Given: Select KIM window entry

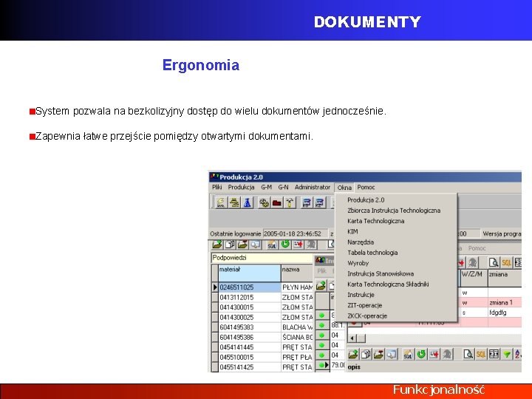Looking at the screenshot, I should coord(352,231).
